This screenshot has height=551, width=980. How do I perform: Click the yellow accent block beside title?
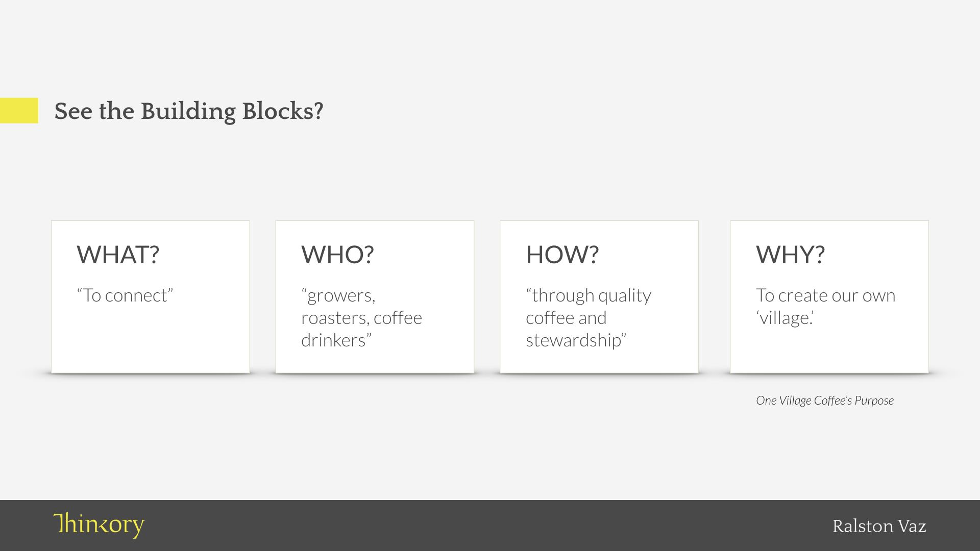coord(19,110)
